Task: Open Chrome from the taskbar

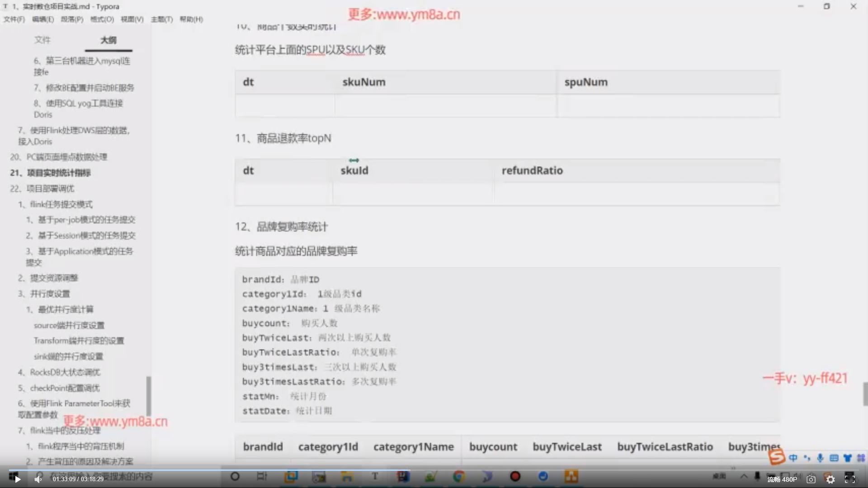Action: coord(459,476)
